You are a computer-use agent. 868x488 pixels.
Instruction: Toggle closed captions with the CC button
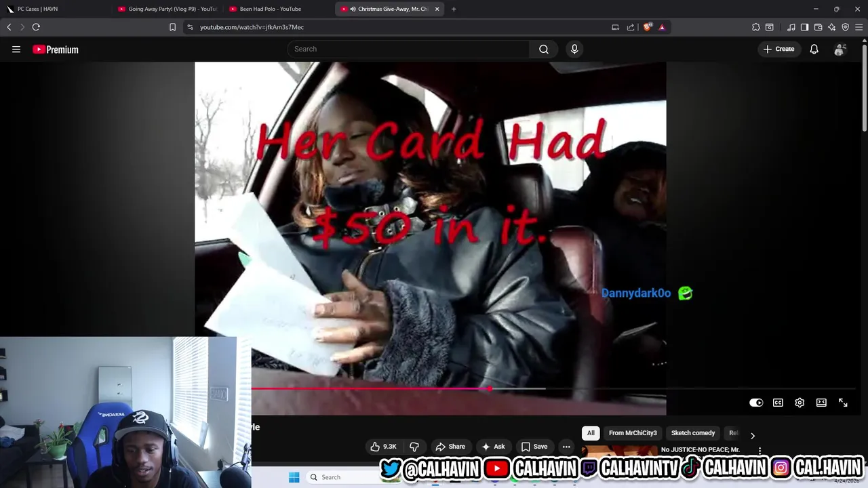(x=778, y=403)
